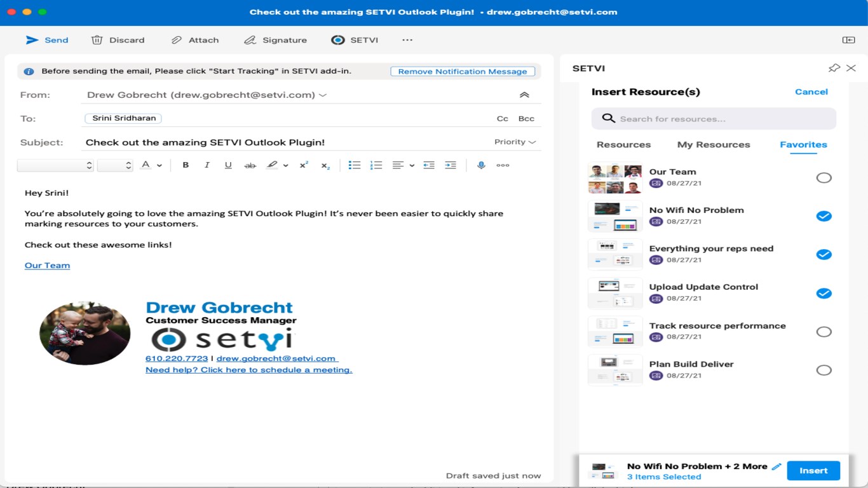Image resolution: width=868 pixels, height=488 pixels.
Task: Cancel inserting resources
Action: coord(811,92)
